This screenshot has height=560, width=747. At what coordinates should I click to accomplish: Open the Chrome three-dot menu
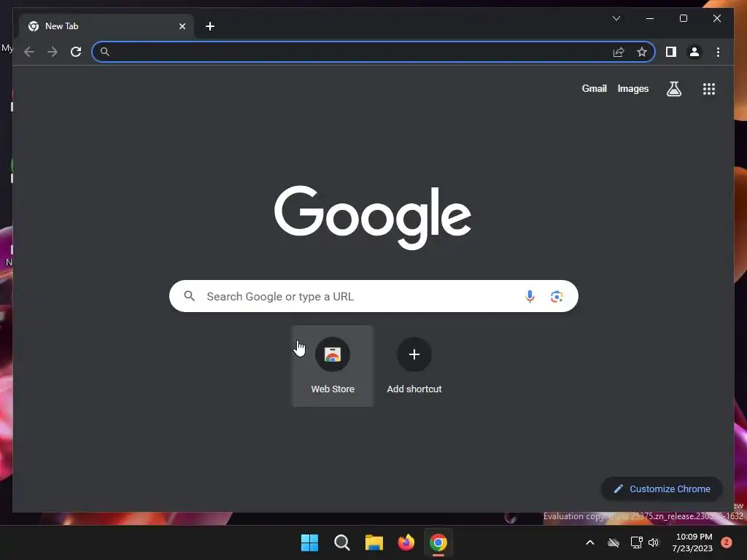click(x=718, y=52)
